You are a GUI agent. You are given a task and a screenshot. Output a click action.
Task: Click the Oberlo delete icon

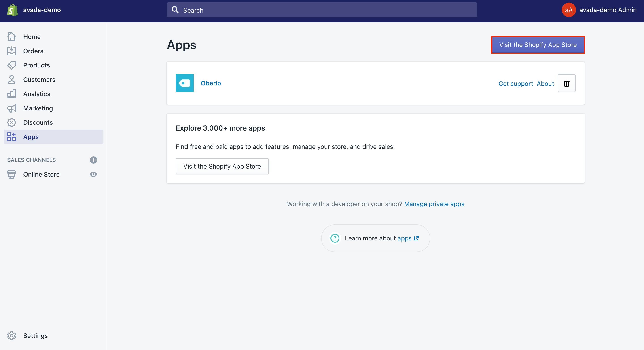566,83
